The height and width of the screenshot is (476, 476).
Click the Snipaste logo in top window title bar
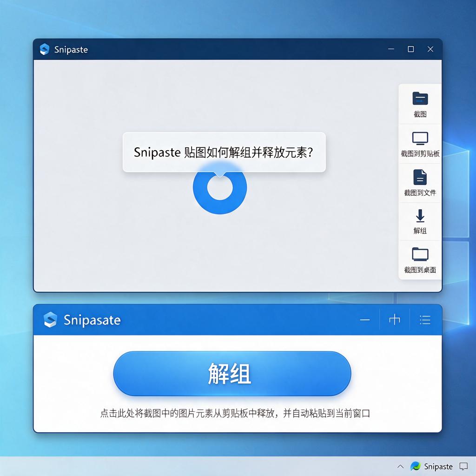point(45,49)
